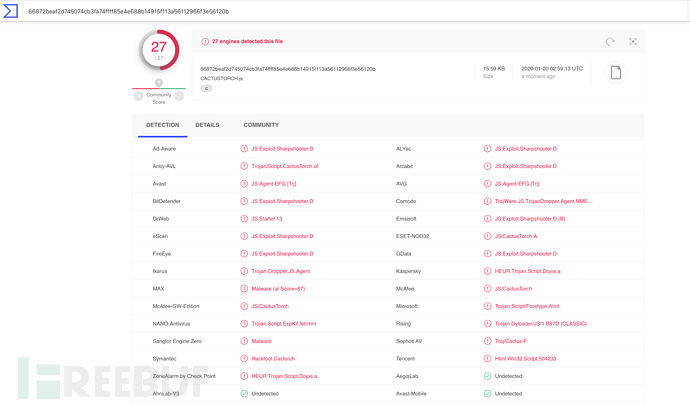Image resolution: width=690 pixels, height=406 pixels.
Task: Click the community score question mark
Action: point(159,83)
